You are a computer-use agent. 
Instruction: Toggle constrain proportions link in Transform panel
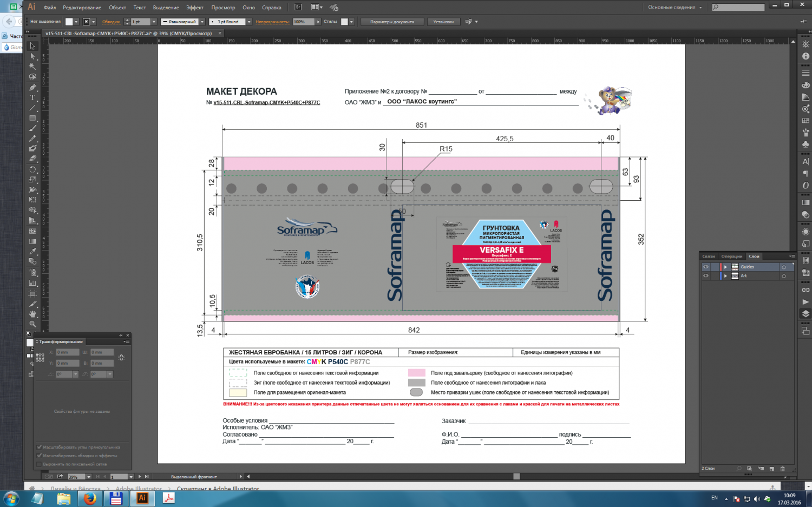(121, 358)
